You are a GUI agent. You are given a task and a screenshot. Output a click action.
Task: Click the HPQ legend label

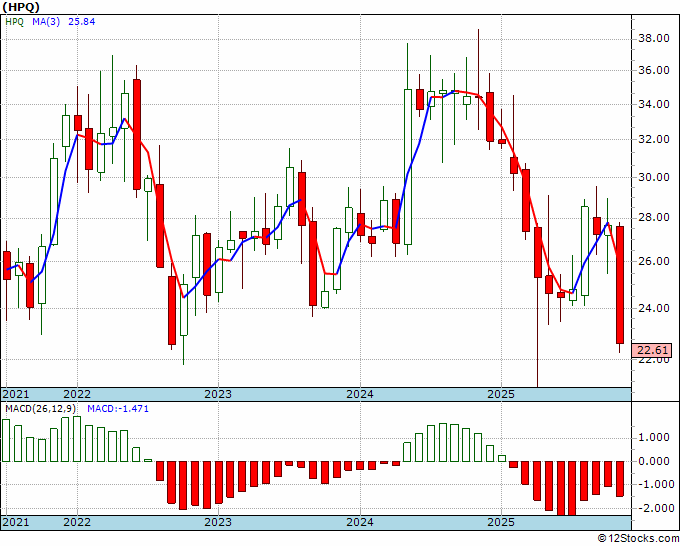[14, 22]
